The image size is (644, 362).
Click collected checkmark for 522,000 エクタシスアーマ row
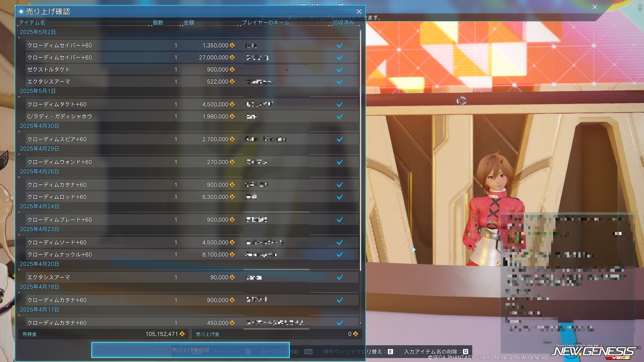(x=340, y=81)
